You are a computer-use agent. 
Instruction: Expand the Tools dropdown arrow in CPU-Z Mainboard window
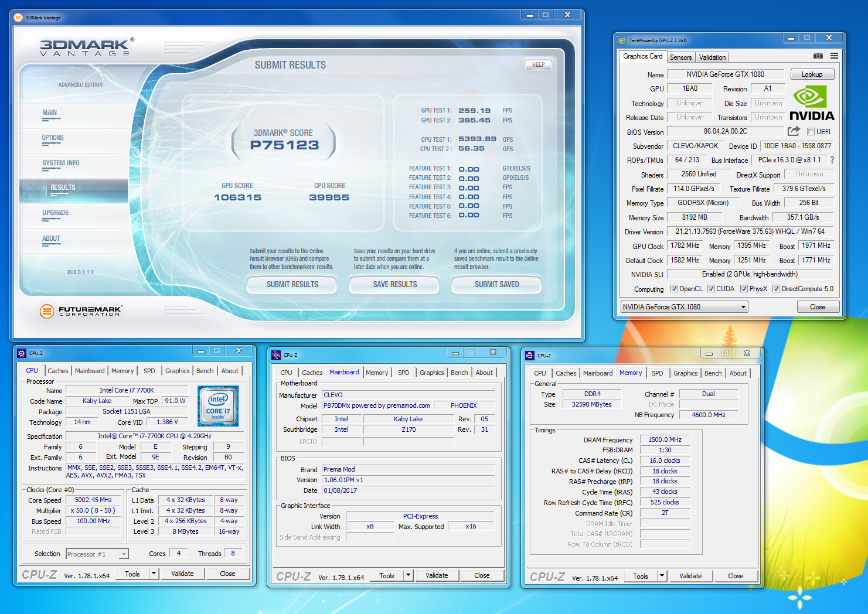(409, 575)
